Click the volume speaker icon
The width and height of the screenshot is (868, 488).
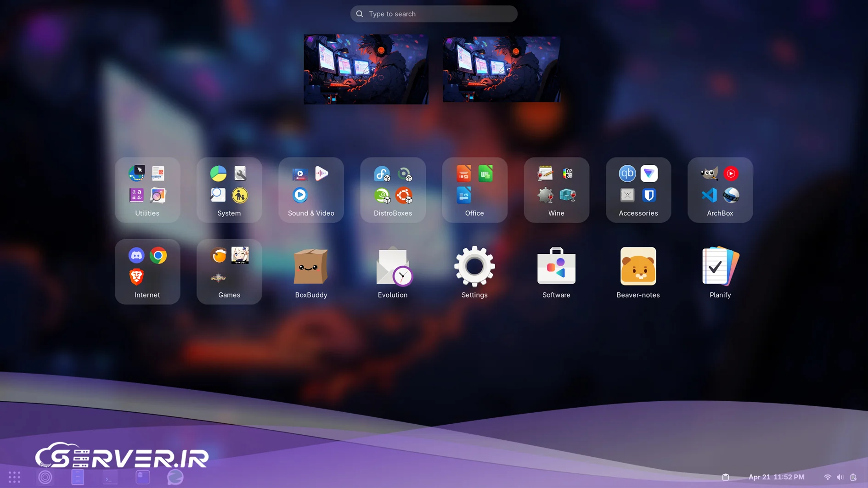(840, 477)
